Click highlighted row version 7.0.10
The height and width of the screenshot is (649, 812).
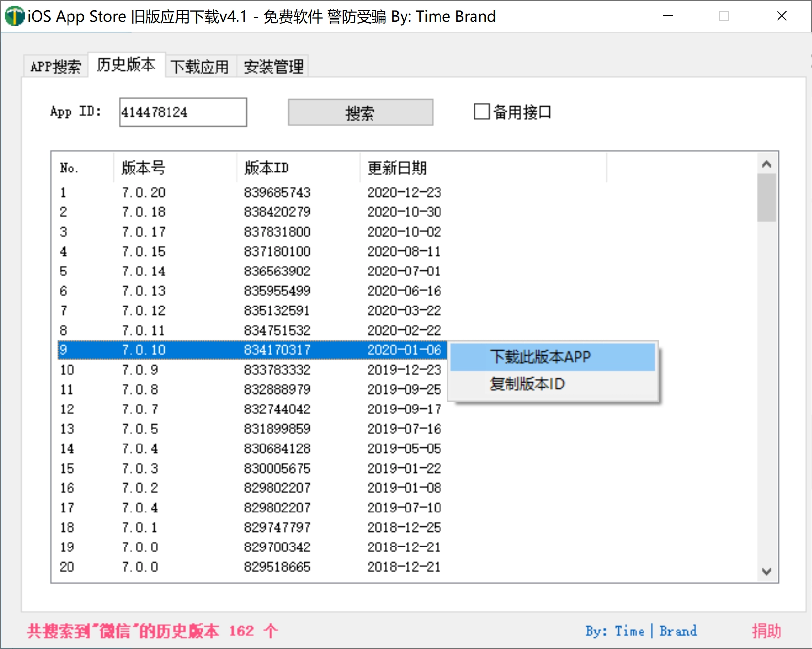[x=252, y=350]
